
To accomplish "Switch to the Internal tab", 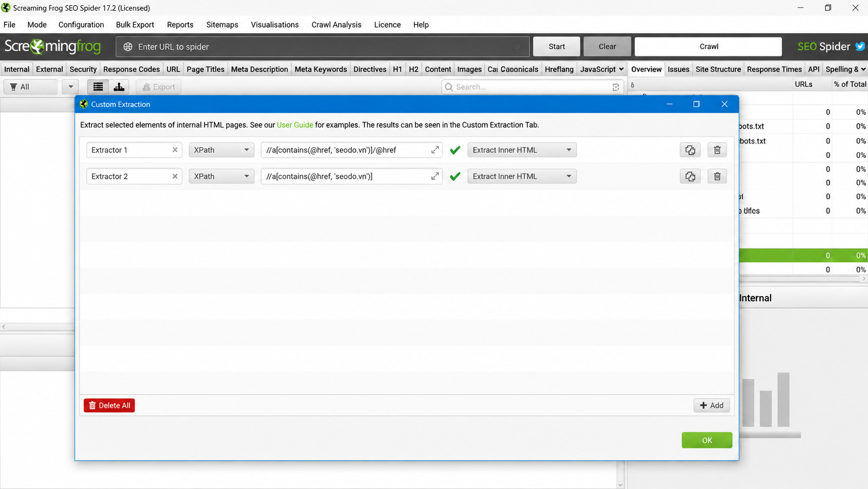I will click(17, 69).
